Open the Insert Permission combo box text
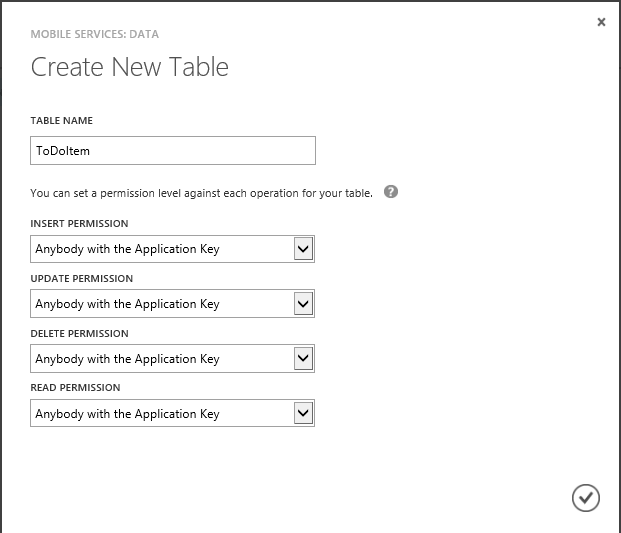Screen dimensions: 621x533 click(x=160, y=249)
